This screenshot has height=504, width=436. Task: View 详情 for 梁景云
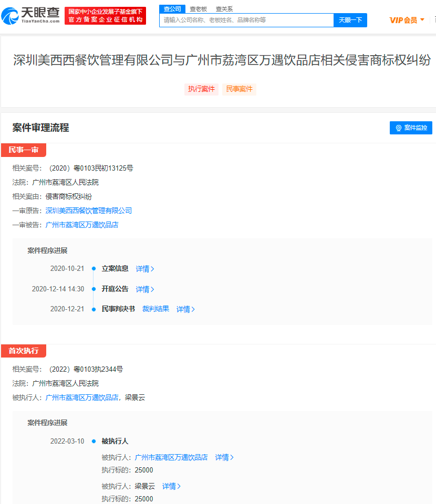pyautogui.click(x=171, y=486)
